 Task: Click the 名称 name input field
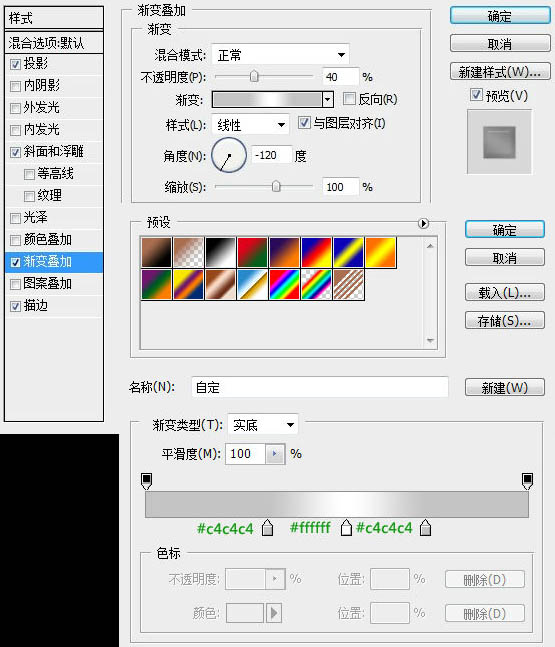[320, 387]
